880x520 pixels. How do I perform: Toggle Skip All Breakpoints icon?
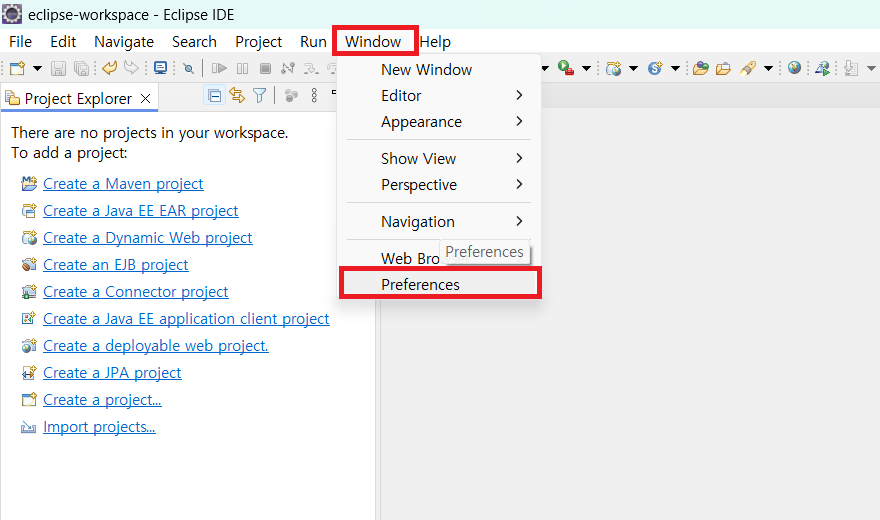click(x=189, y=68)
